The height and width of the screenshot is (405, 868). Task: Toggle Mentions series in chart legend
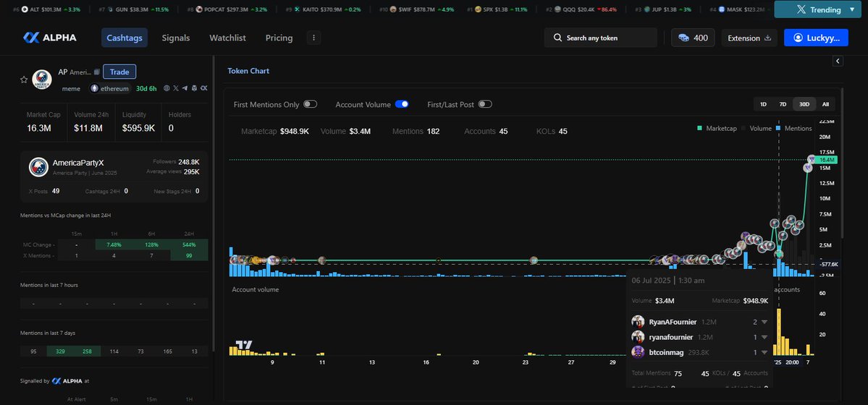pos(794,128)
